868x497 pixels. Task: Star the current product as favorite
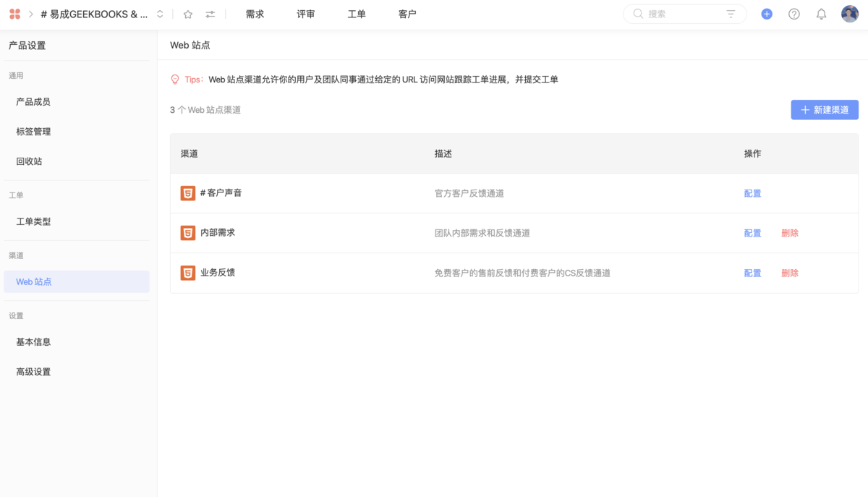coord(187,13)
